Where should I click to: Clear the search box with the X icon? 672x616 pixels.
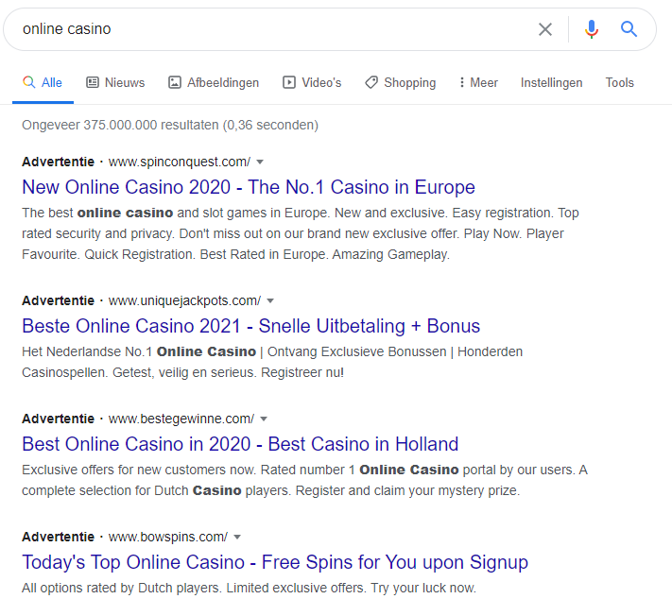click(545, 29)
